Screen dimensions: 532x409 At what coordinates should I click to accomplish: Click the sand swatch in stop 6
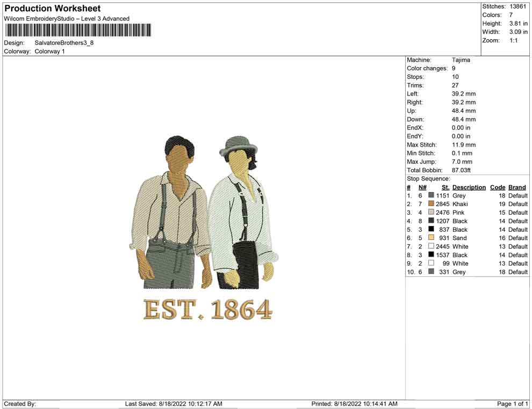coord(431,238)
